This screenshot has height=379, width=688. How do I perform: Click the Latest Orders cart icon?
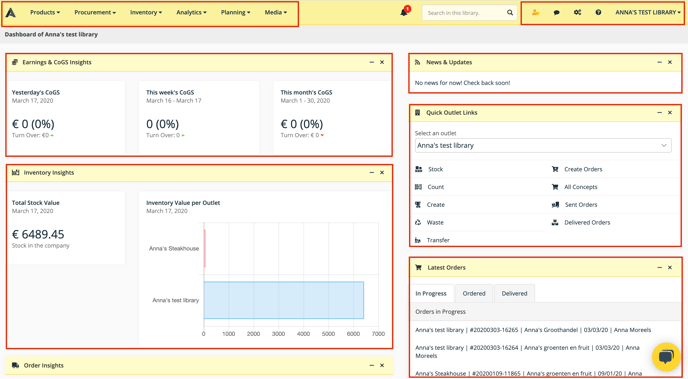[418, 267]
